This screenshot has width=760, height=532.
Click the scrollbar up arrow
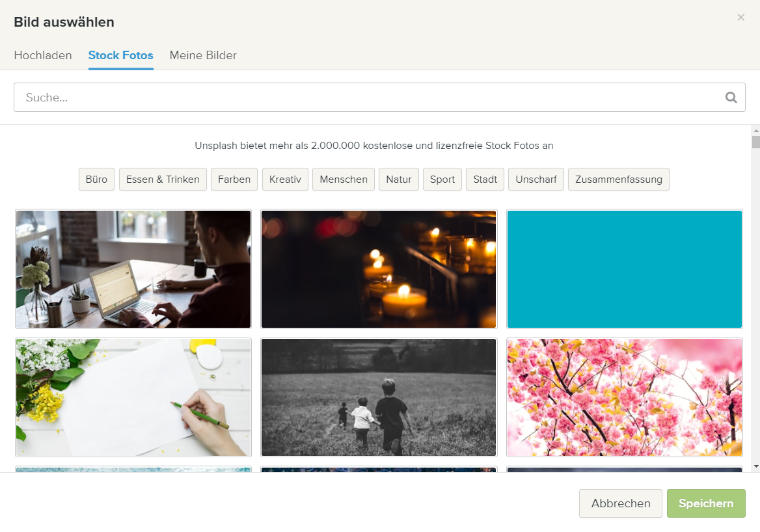coord(755,131)
